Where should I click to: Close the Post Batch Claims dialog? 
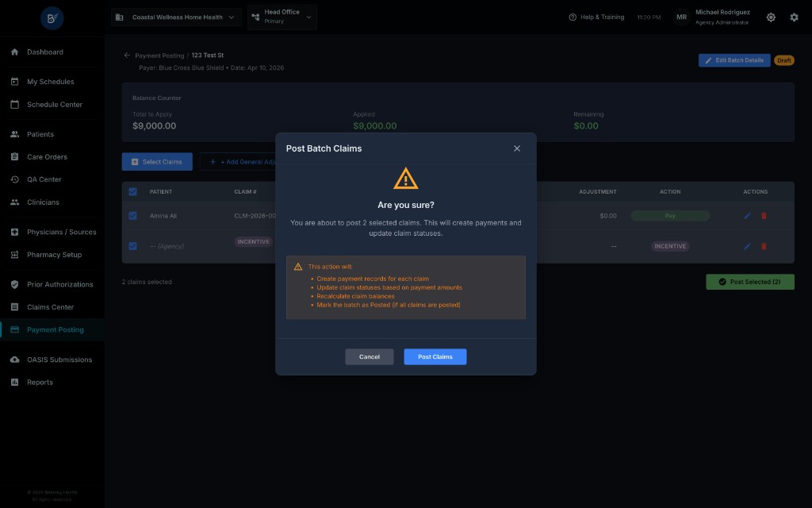(x=517, y=148)
